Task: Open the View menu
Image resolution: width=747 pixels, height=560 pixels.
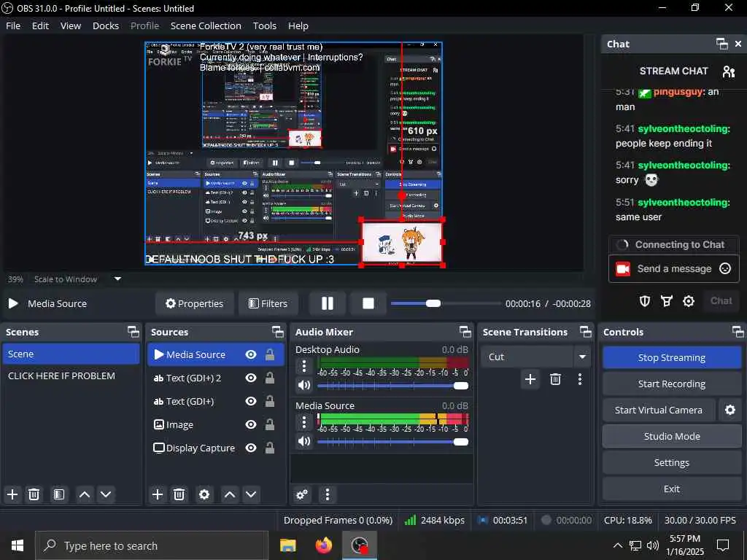Action: point(71,26)
